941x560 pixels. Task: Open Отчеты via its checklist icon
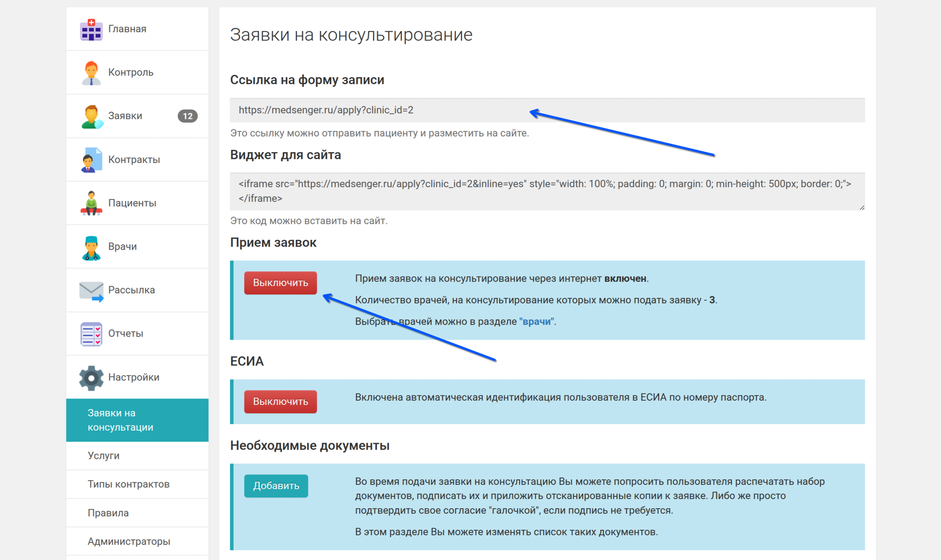(x=91, y=334)
